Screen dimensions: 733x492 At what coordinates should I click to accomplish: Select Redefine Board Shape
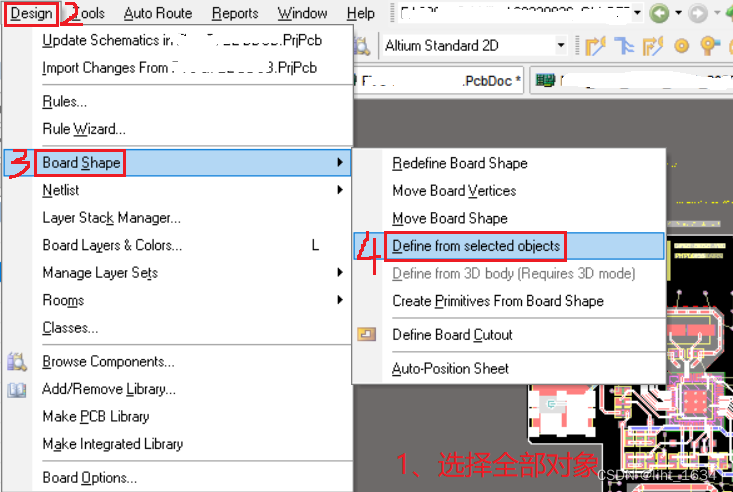tap(460, 163)
